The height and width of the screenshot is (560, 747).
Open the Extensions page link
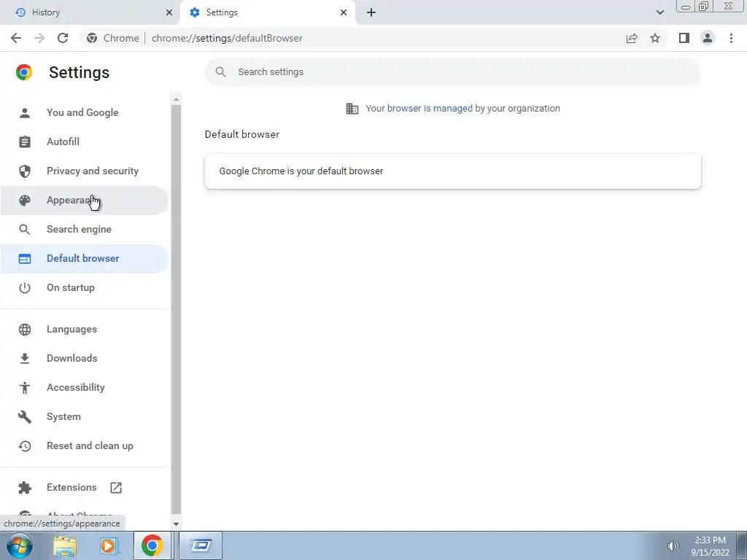point(85,488)
